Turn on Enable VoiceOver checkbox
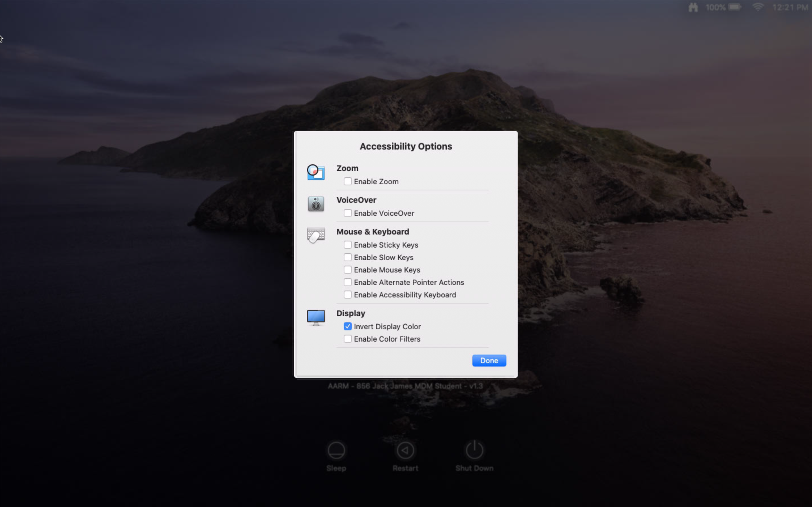This screenshot has height=507, width=812. point(348,213)
